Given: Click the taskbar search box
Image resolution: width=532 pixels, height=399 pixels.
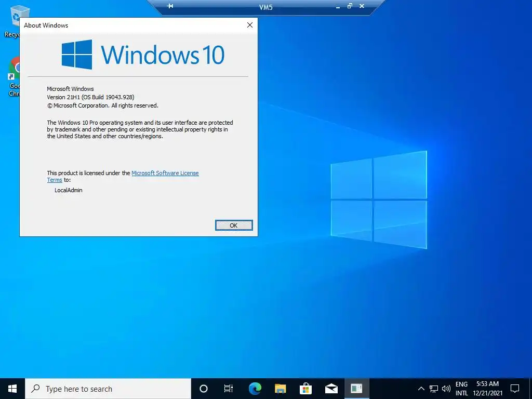Looking at the screenshot, I should pyautogui.click(x=108, y=389).
